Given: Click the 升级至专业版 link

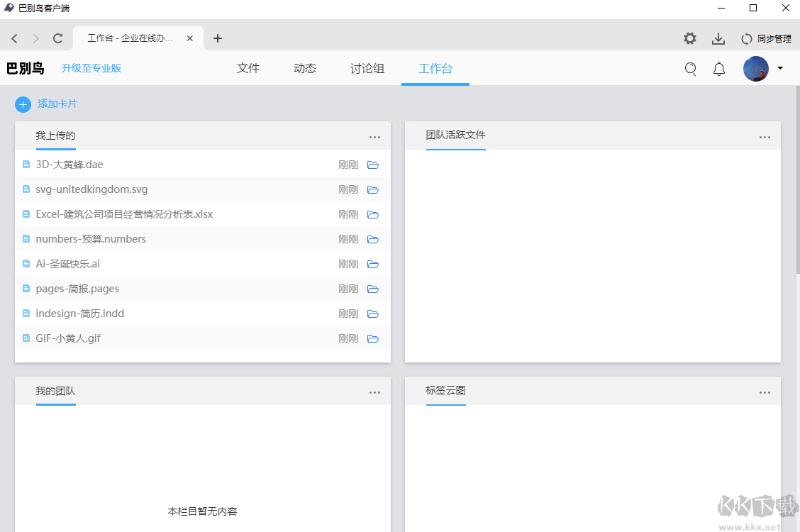Looking at the screenshot, I should 91,69.
